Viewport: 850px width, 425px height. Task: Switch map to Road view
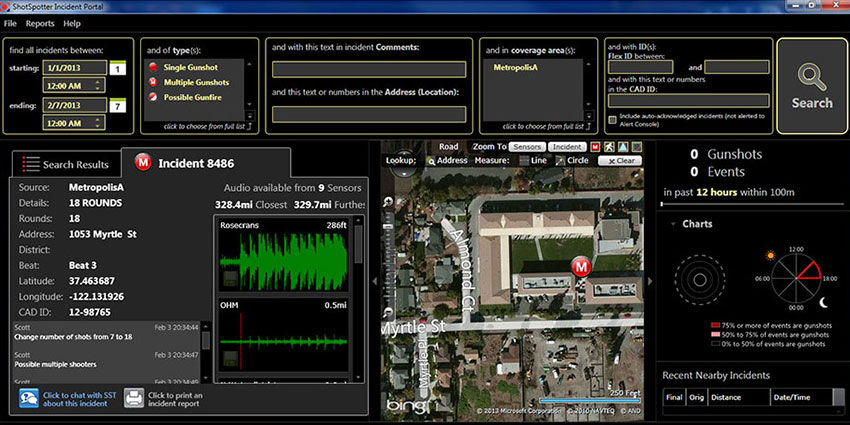tap(448, 146)
